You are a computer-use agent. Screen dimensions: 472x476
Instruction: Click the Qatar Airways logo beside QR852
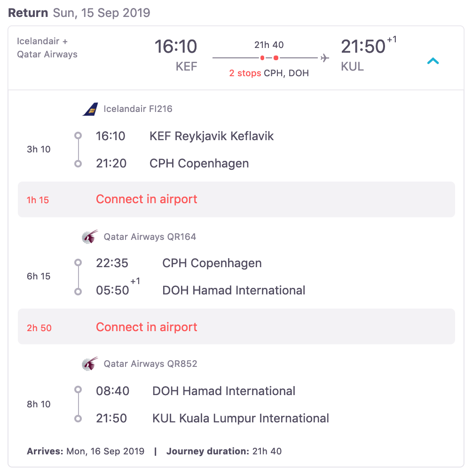pos(89,364)
